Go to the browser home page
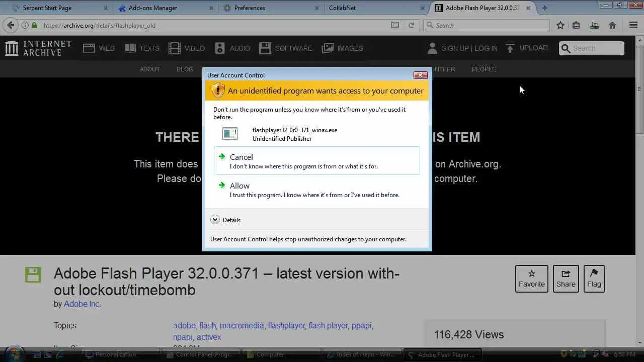Viewport: 644px width, 362px height. click(612, 25)
